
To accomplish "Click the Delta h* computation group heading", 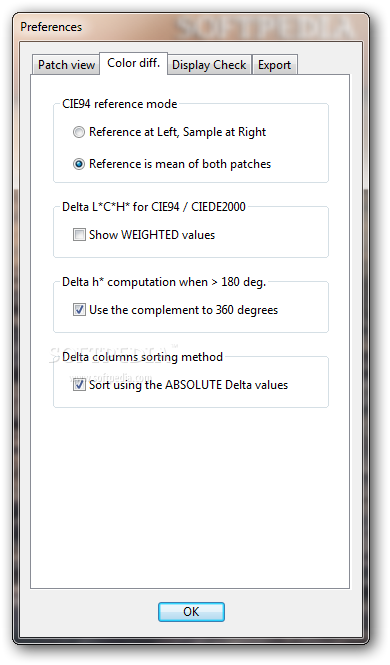I will [x=164, y=282].
